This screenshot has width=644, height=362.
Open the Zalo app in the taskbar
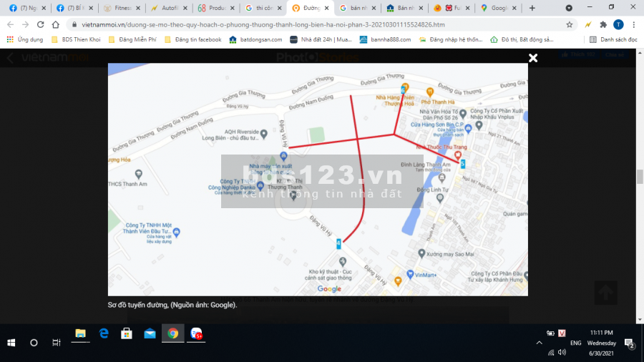click(196, 333)
